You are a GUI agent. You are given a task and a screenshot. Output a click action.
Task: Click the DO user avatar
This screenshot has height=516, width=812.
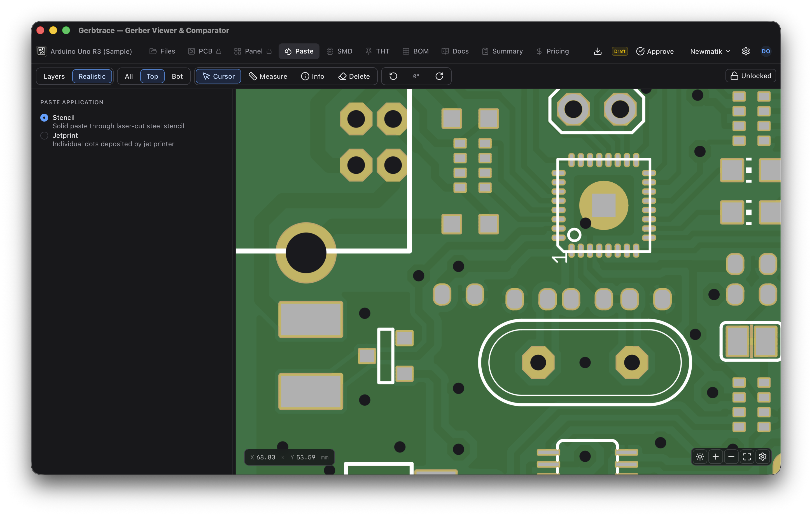[766, 51]
